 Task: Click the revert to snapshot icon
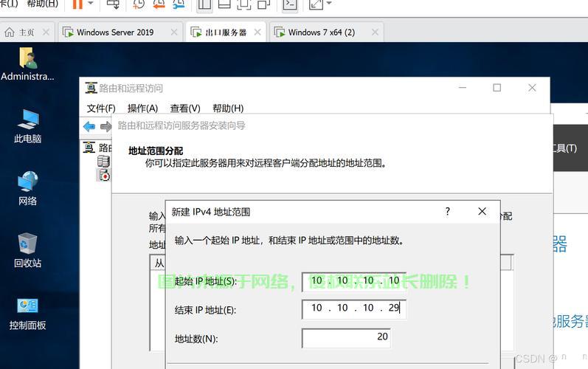(159, 4)
